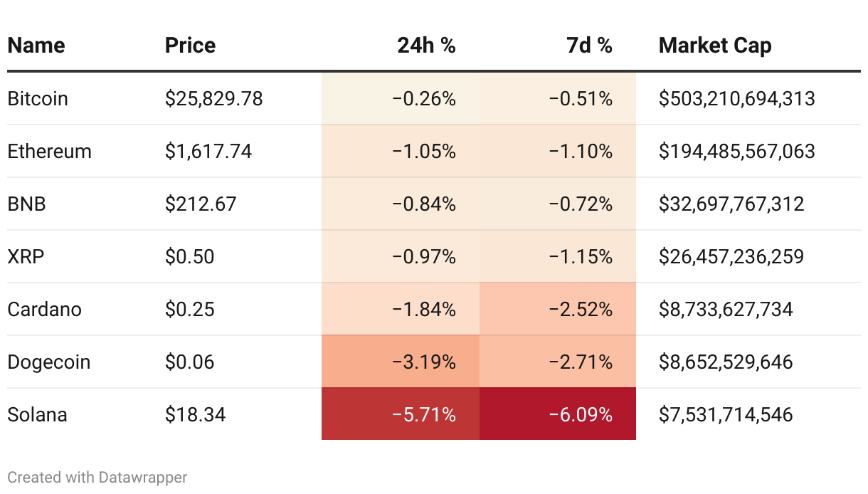The height and width of the screenshot is (494, 868).
Task: Select Dogecoin's −3.19% orange cell
Action: click(401, 362)
